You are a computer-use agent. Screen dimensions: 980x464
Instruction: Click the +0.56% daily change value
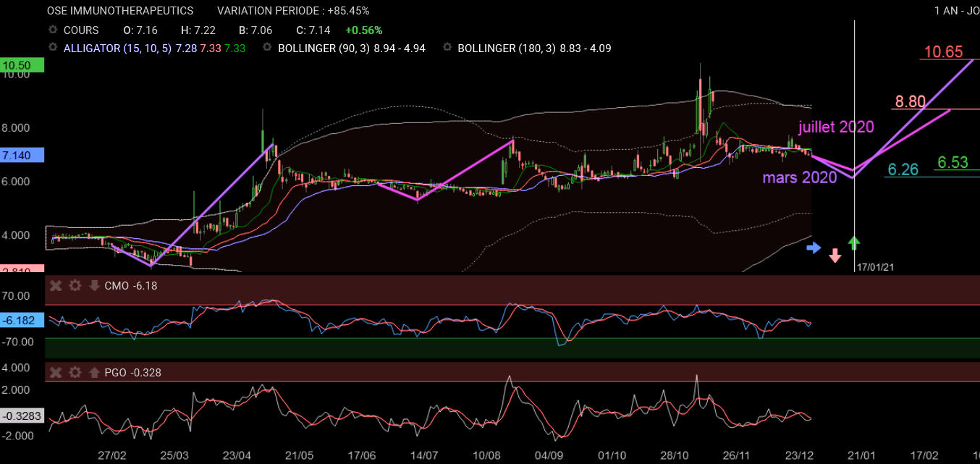point(364,30)
